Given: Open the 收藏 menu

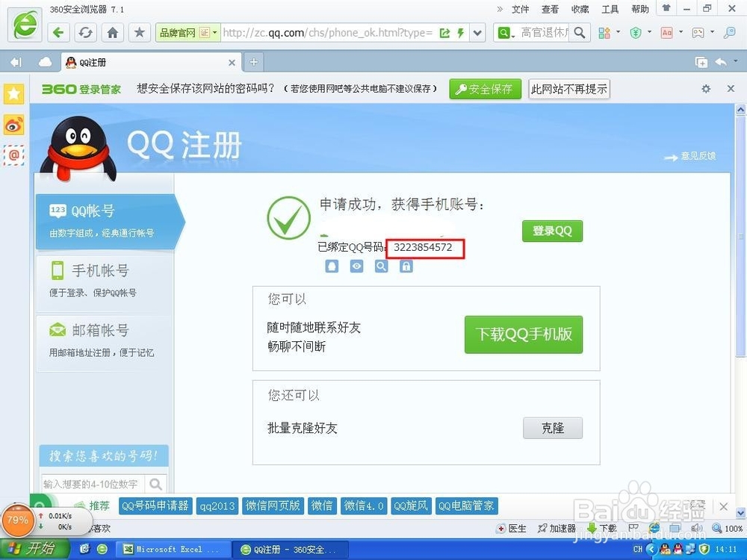Looking at the screenshot, I should [x=580, y=9].
